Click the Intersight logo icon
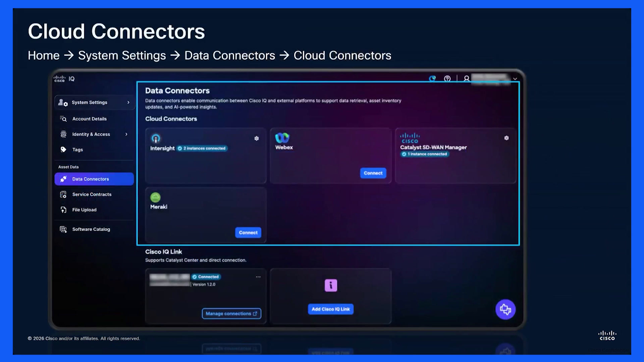Screen dimensions: 644x362 [156, 138]
